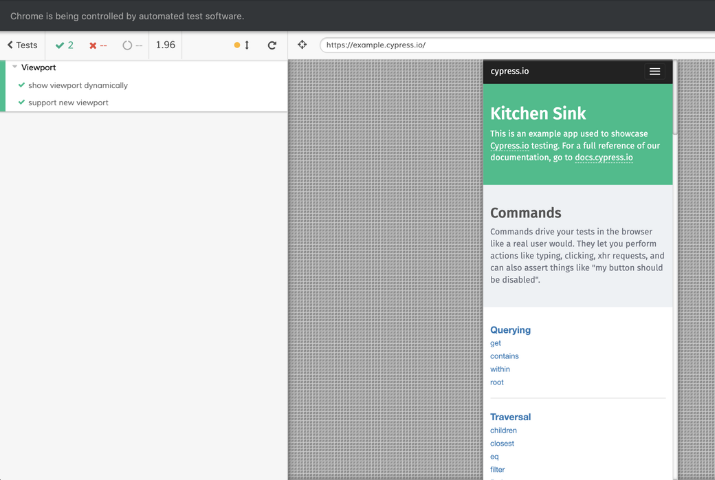Open the selector playground crosshair icon
Screen dimensions: 715x480
click(x=302, y=45)
